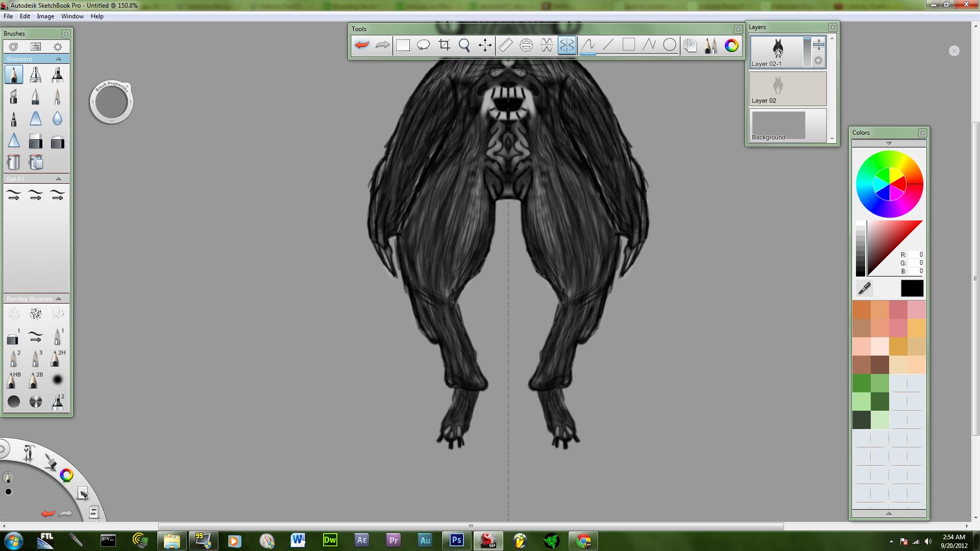
Task: Select the Pencil brush in Standard set
Action: tap(14, 74)
